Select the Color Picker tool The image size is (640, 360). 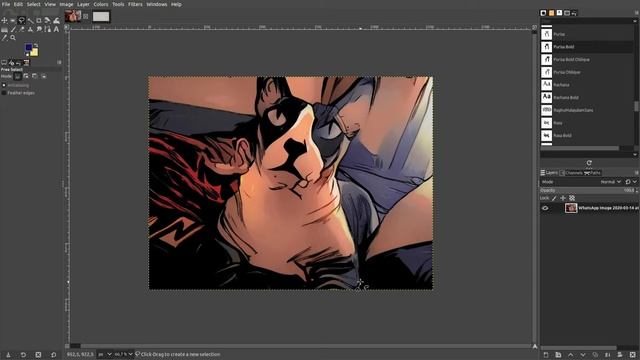click(x=4, y=38)
